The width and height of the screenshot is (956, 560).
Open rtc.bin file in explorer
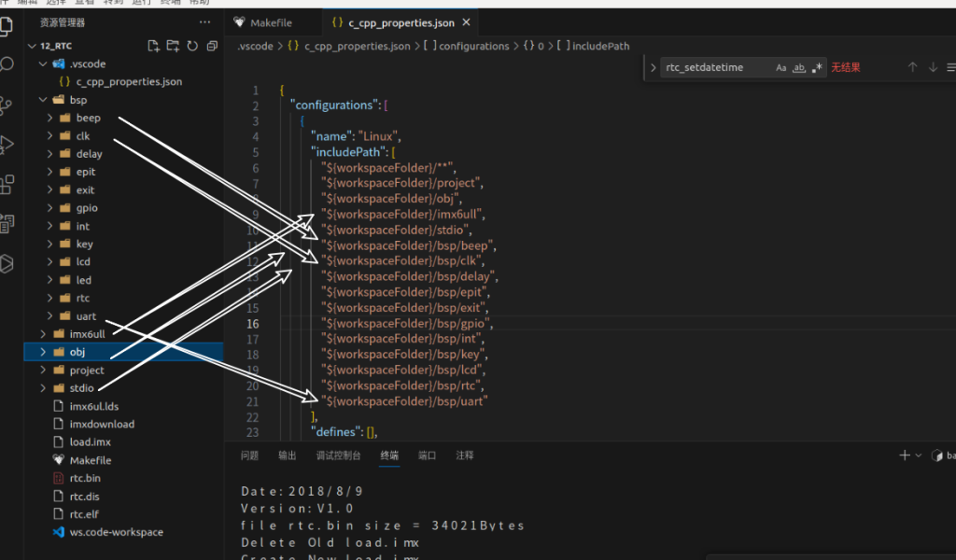click(x=85, y=478)
